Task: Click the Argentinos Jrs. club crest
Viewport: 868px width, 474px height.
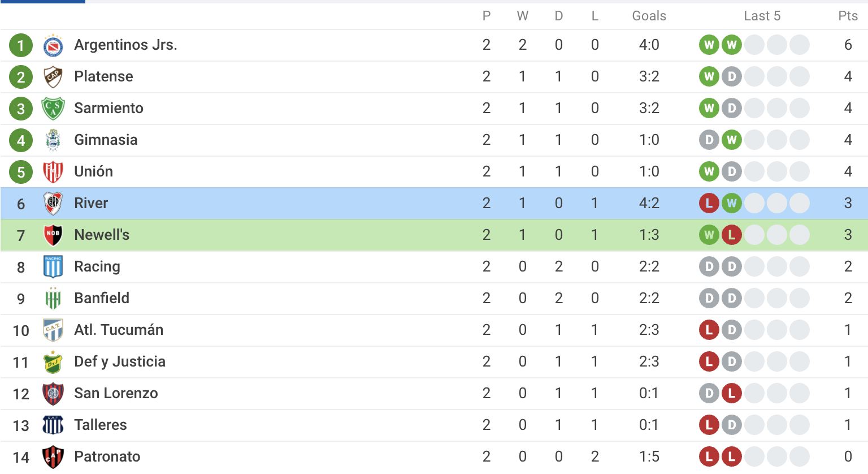Action: [x=53, y=45]
